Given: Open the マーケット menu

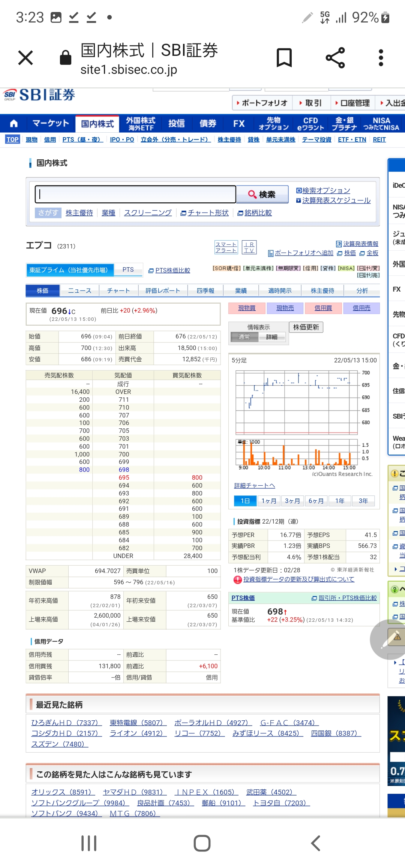Looking at the screenshot, I should (x=51, y=123).
